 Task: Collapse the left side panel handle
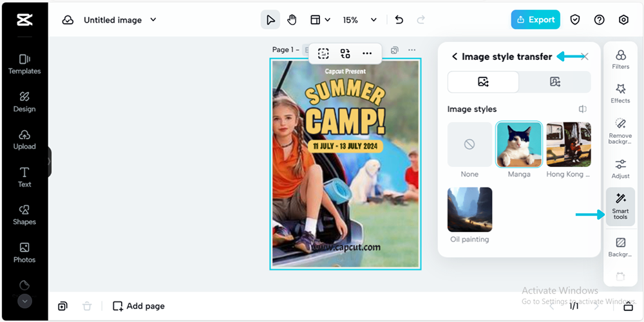[50, 162]
